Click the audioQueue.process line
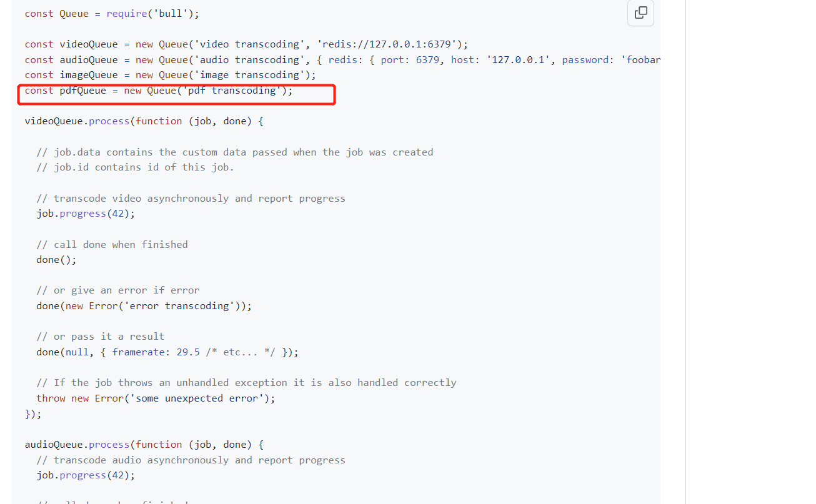 tap(142, 444)
